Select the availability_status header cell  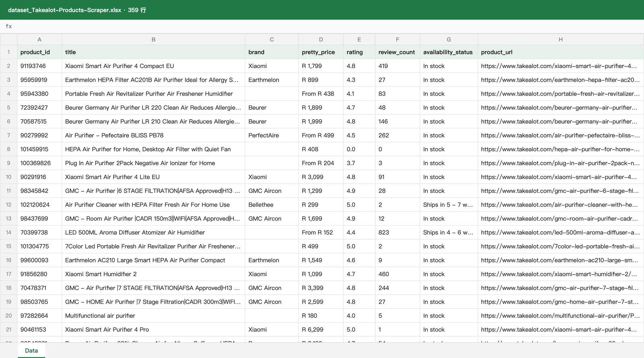point(449,52)
